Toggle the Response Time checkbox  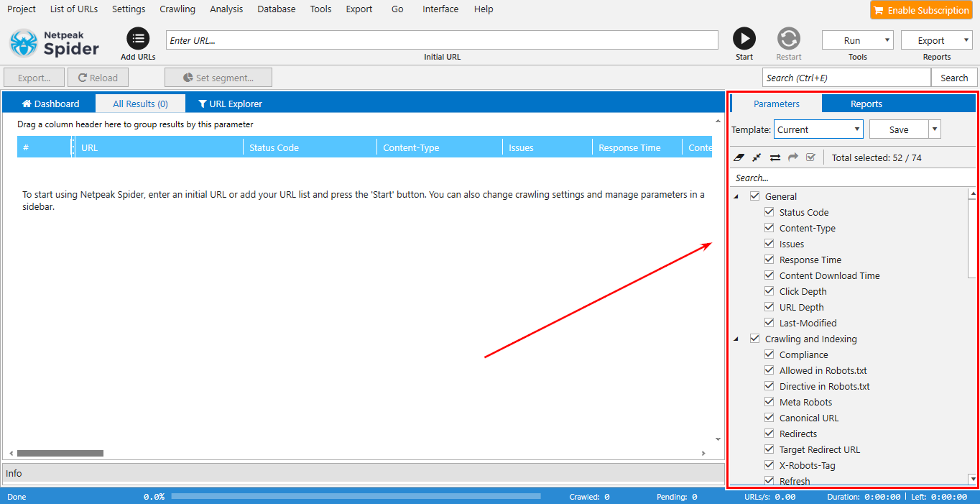coord(769,260)
